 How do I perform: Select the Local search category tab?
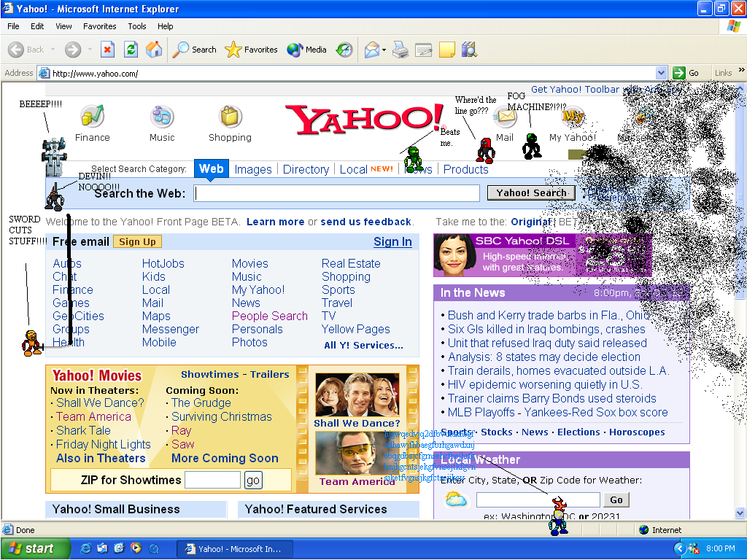coord(353,169)
